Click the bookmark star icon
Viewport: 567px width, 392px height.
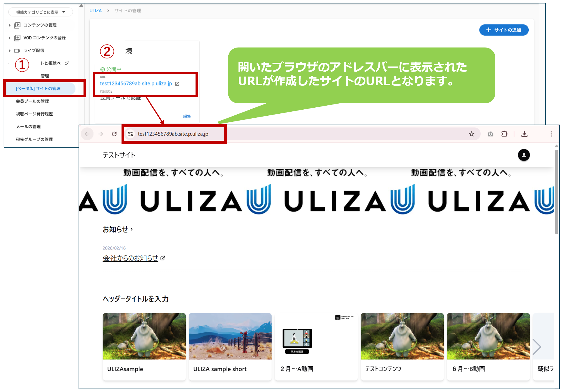[471, 134]
